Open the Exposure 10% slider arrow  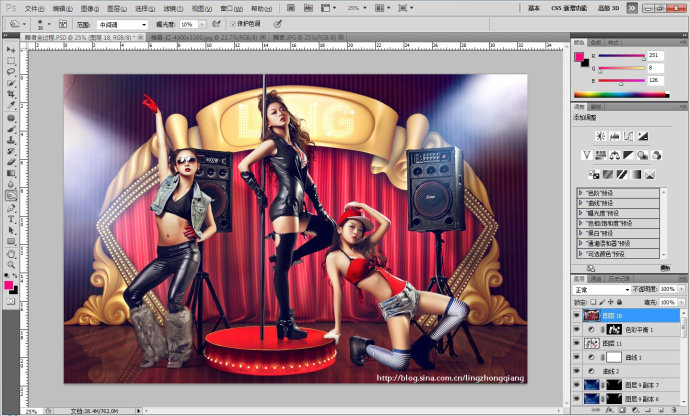tap(202, 25)
